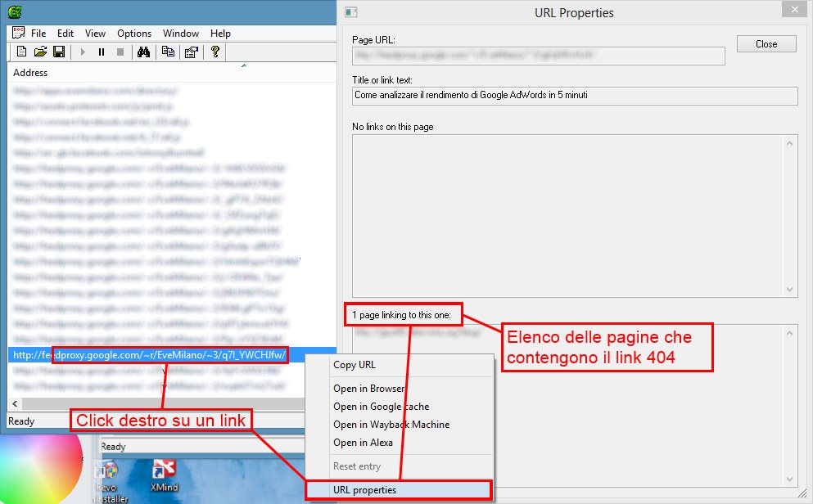
Task: Click the green app icon in title bar
Action: tap(15, 11)
